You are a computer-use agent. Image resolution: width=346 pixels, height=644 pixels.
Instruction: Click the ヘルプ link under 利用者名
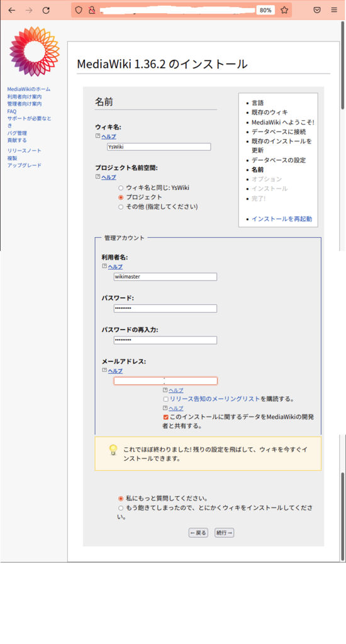(115, 267)
